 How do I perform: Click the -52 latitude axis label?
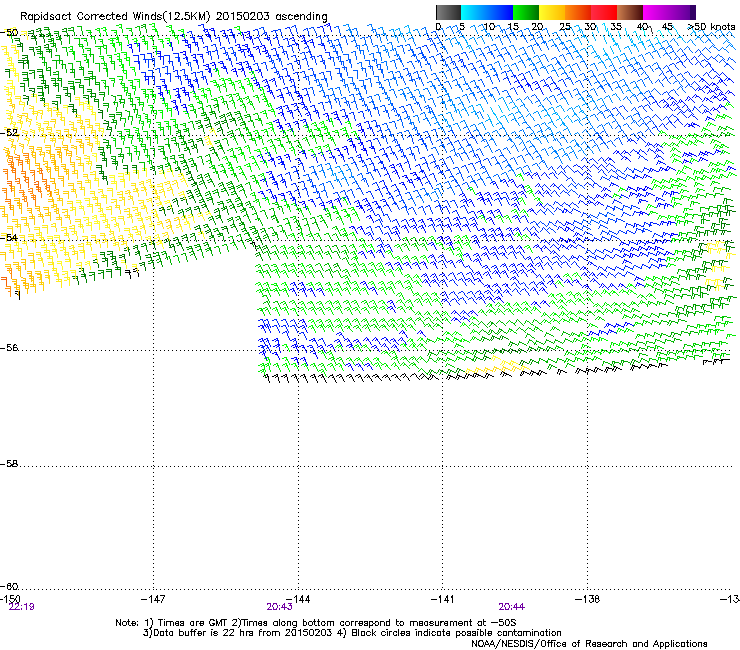pos(9,133)
